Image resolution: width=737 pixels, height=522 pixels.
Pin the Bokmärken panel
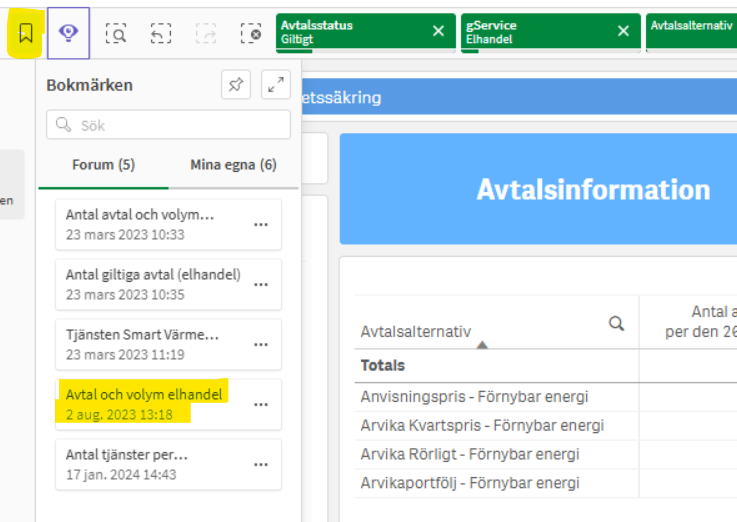point(236,85)
